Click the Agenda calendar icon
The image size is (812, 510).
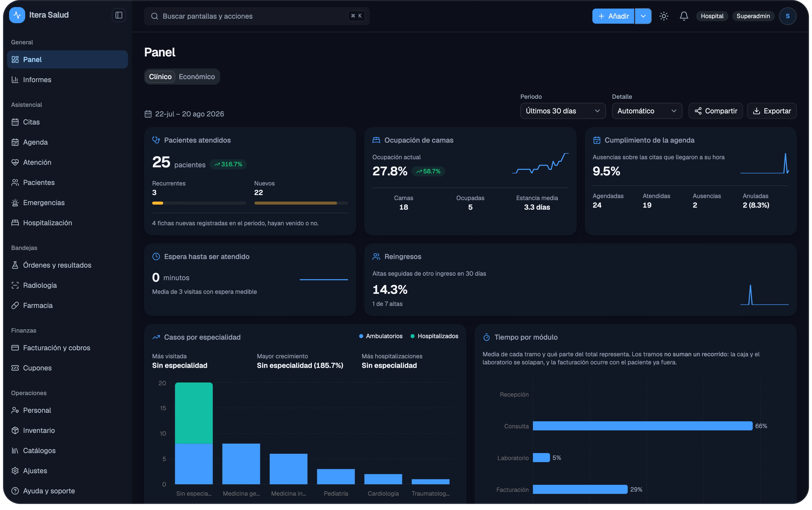[15, 142]
